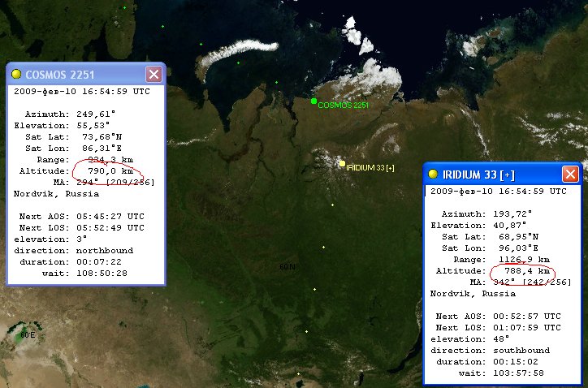Click Next LOS time 05:52:49 UTC

point(110,227)
